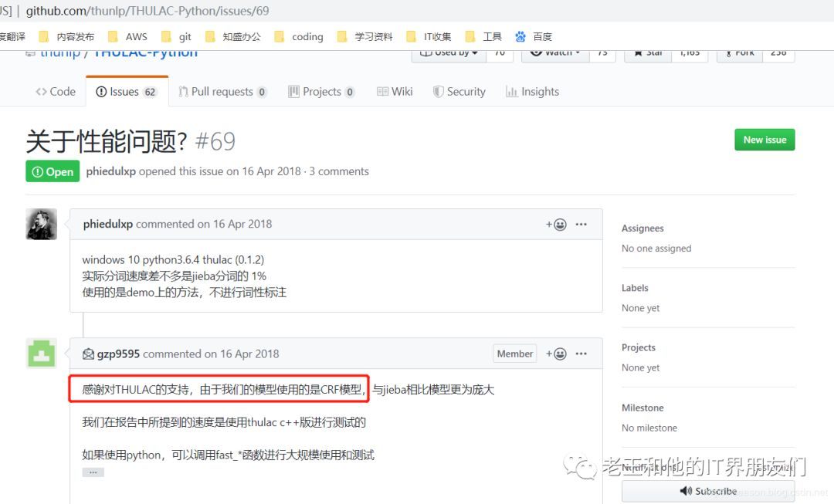Click the text 'No one assigned'
This screenshot has width=834, height=504.
pos(656,249)
